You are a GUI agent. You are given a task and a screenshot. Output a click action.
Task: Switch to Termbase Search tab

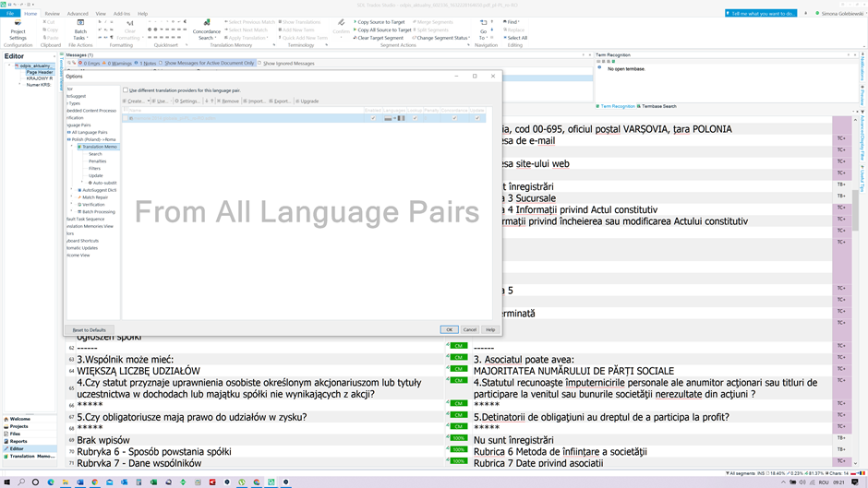point(657,106)
